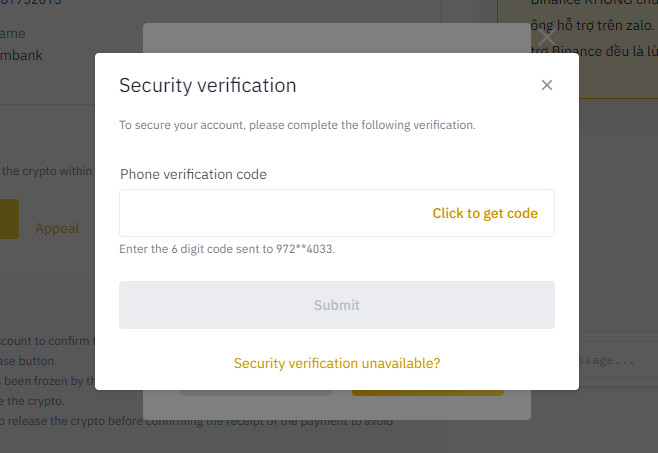This screenshot has width=658, height=453.
Task: Focus the Phone verification code field
Action: (x=270, y=213)
